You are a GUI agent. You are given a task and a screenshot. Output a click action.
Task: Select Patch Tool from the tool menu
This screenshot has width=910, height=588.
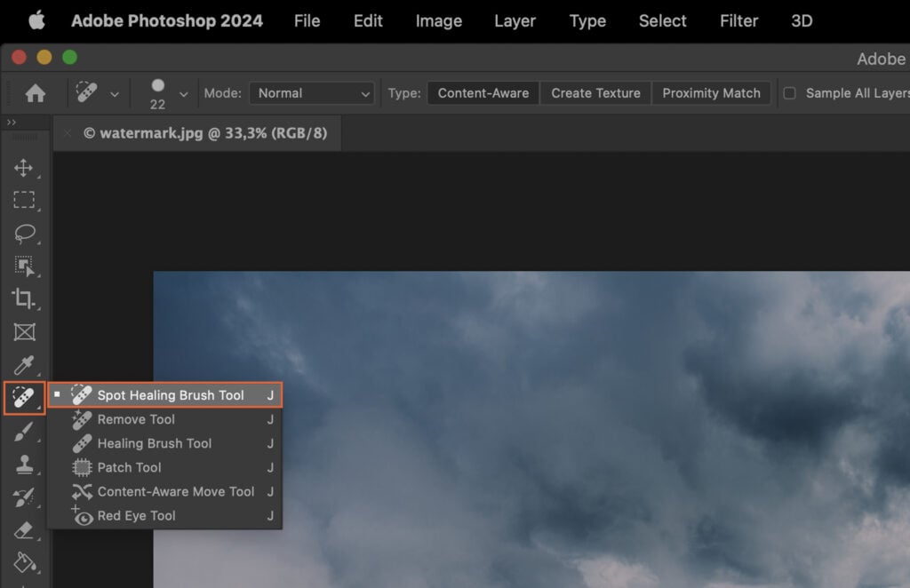pyautogui.click(x=130, y=467)
